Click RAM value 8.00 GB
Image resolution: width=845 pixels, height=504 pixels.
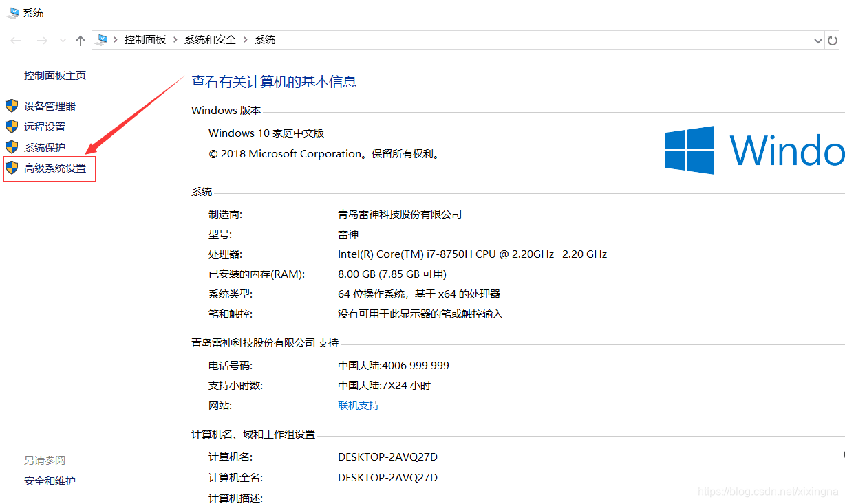[x=392, y=274]
